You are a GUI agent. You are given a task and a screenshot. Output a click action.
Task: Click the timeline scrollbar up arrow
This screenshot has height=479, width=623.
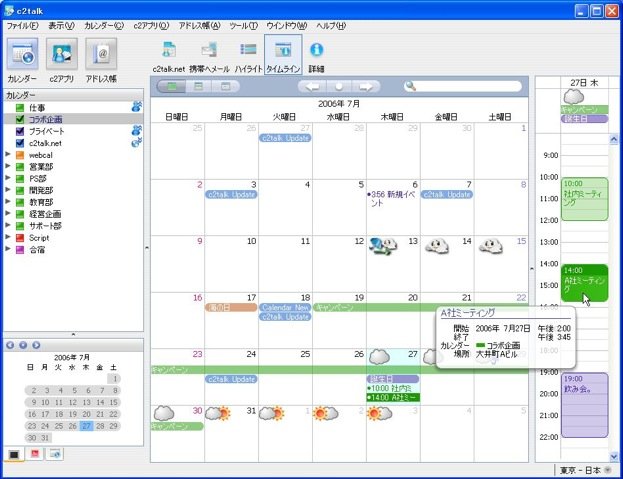click(x=613, y=139)
